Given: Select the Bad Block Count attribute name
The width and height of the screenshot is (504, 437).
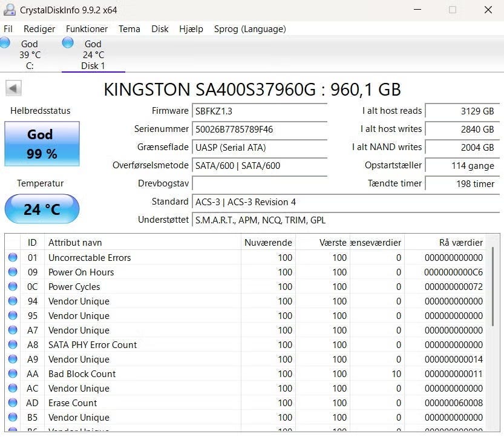Looking at the screenshot, I should pyautogui.click(x=82, y=373).
